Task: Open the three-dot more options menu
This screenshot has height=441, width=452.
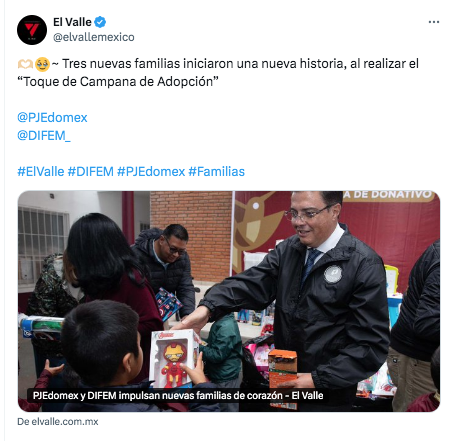Action: (x=434, y=22)
